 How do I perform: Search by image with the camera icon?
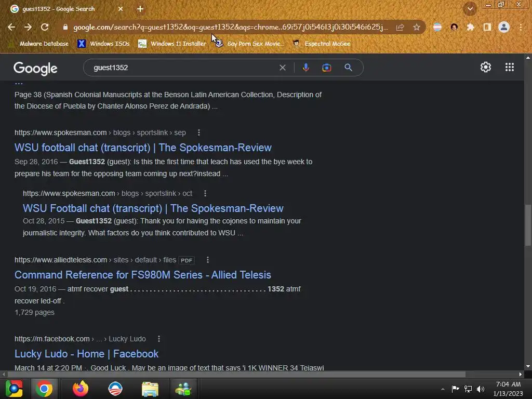pyautogui.click(x=326, y=68)
